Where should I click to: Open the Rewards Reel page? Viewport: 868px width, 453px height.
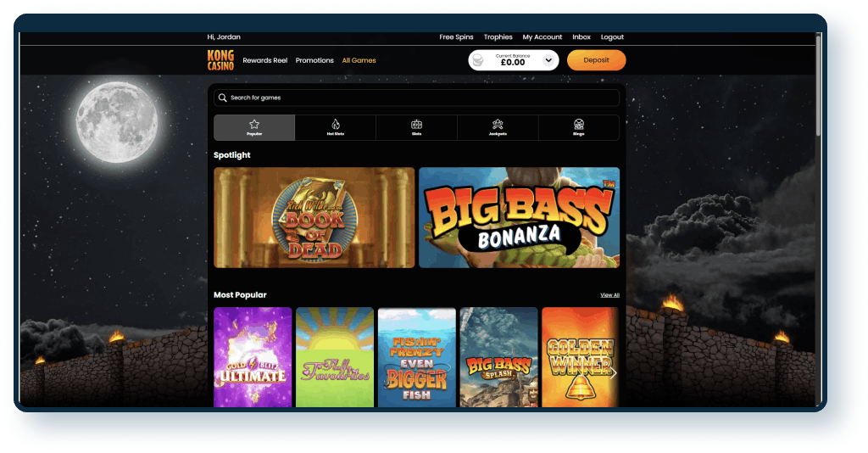click(x=265, y=60)
